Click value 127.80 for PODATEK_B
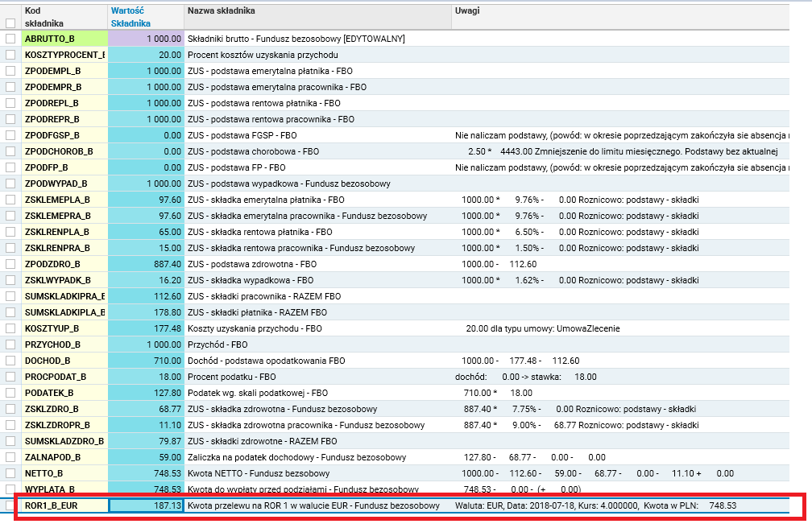 (146, 393)
